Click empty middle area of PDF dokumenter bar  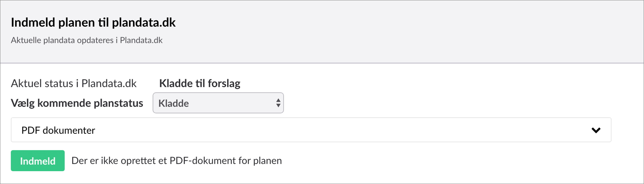click(x=338, y=130)
